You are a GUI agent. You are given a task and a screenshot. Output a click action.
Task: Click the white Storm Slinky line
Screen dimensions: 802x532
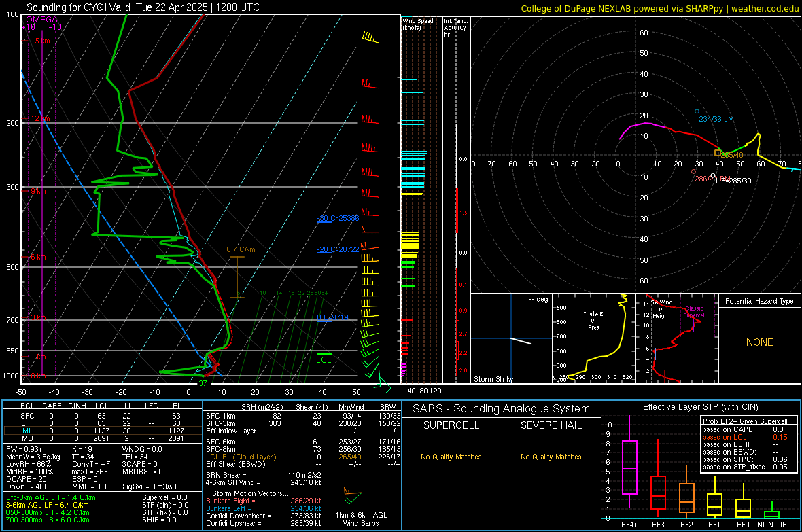521,340
